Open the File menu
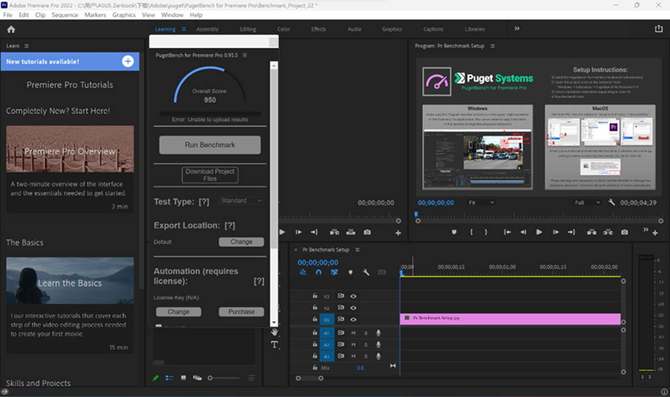The image size is (670, 397). point(8,15)
